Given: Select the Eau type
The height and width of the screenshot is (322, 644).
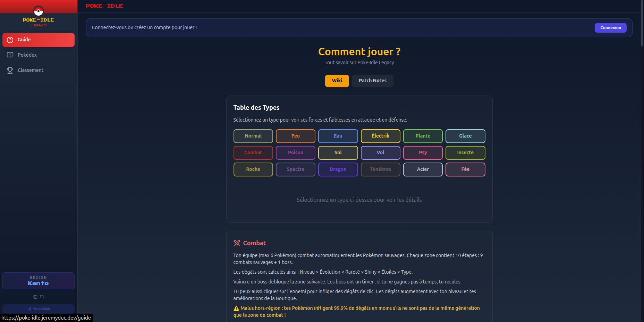Looking at the screenshot, I should pos(338,136).
